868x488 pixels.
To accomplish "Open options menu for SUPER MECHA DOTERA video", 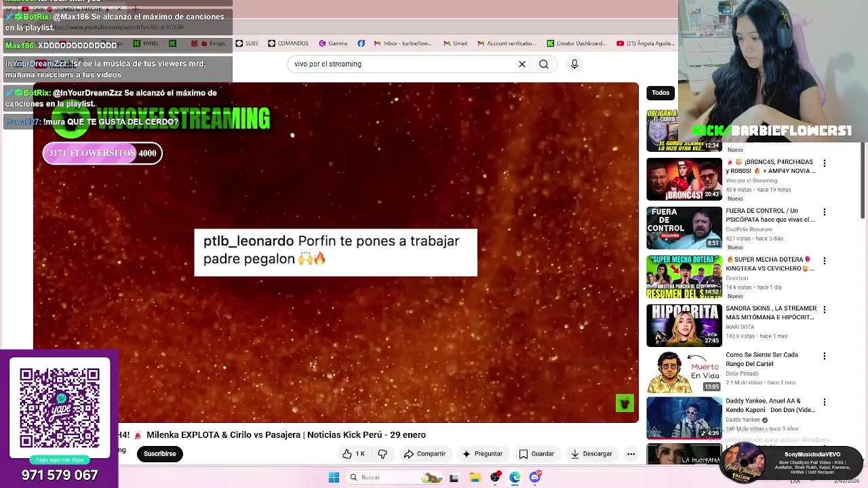I will pyautogui.click(x=825, y=261).
